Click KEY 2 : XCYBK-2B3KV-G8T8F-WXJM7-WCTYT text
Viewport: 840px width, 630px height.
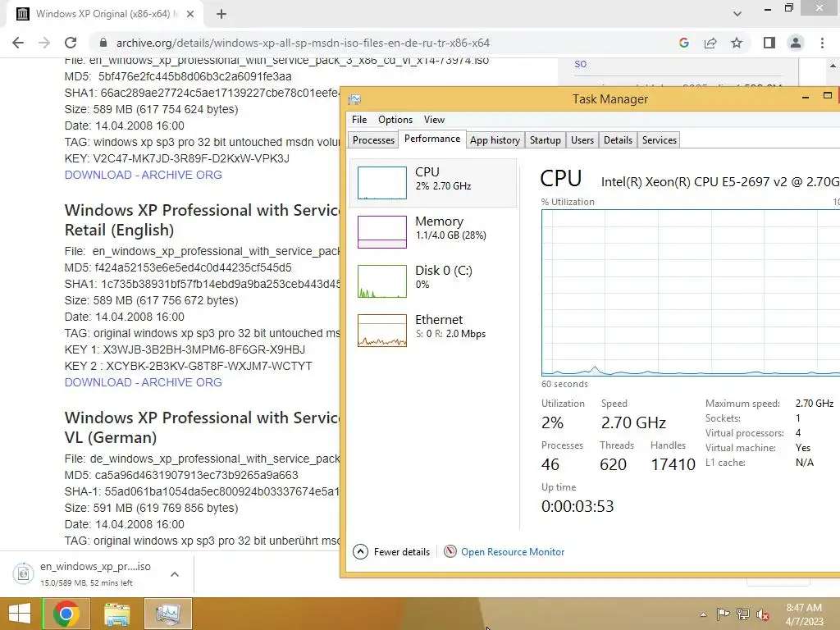188,366
